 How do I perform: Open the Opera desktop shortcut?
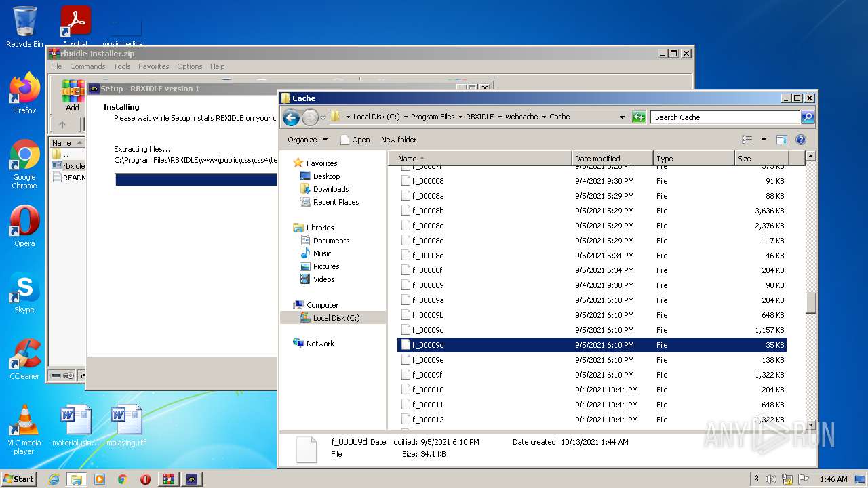24,226
